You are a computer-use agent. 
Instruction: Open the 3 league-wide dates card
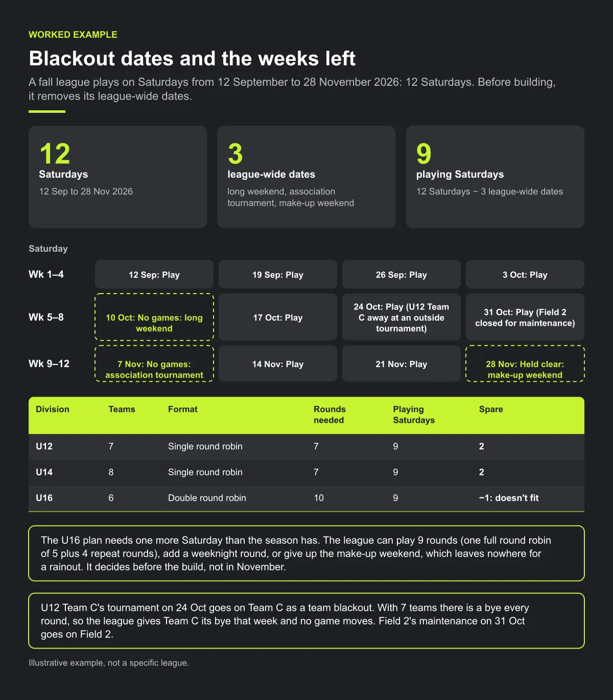[306, 177]
